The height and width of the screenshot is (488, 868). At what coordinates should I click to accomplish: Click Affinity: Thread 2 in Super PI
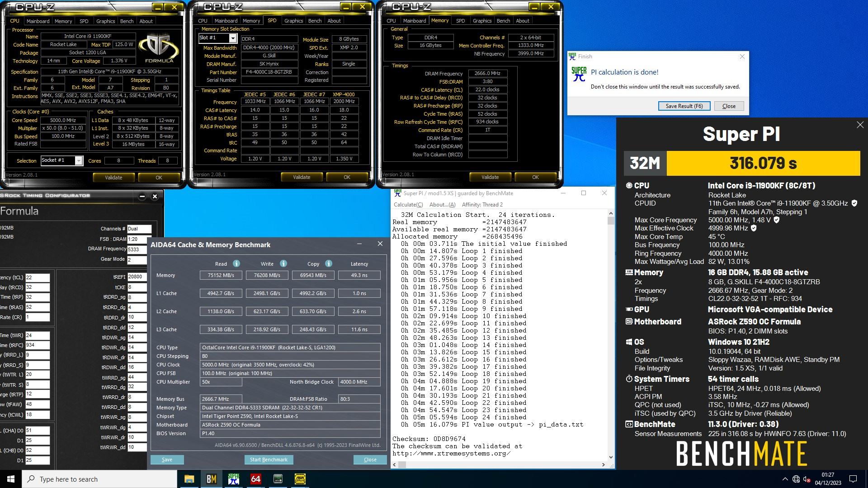point(482,205)
